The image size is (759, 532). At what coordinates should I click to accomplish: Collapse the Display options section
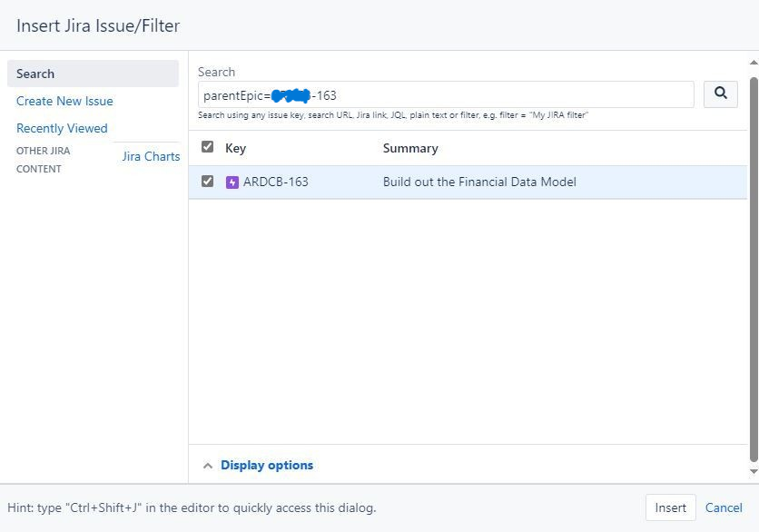tap(267, 464)
